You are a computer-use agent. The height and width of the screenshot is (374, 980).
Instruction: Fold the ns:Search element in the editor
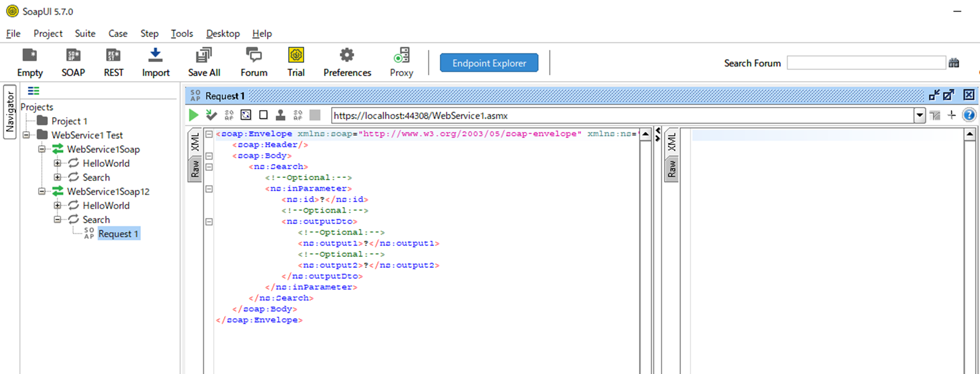click(x=209, y=167)
